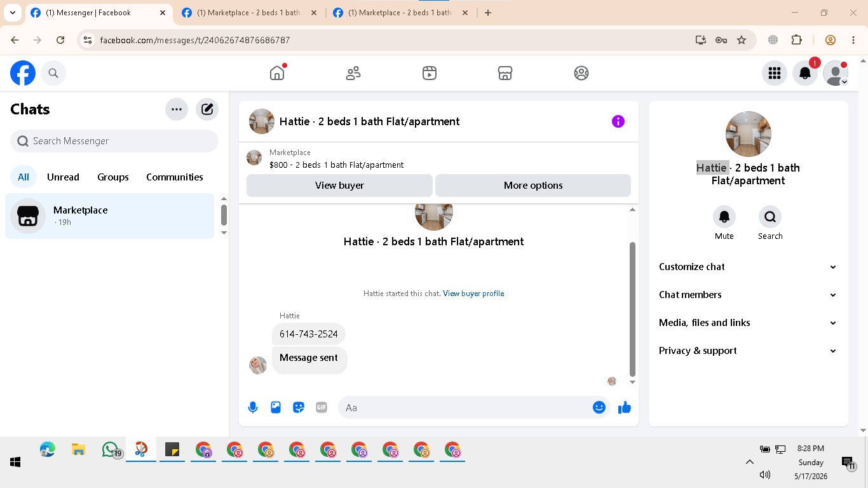Expand Media, files and links section
Screen dimensions: 868x488
(748, 323)
